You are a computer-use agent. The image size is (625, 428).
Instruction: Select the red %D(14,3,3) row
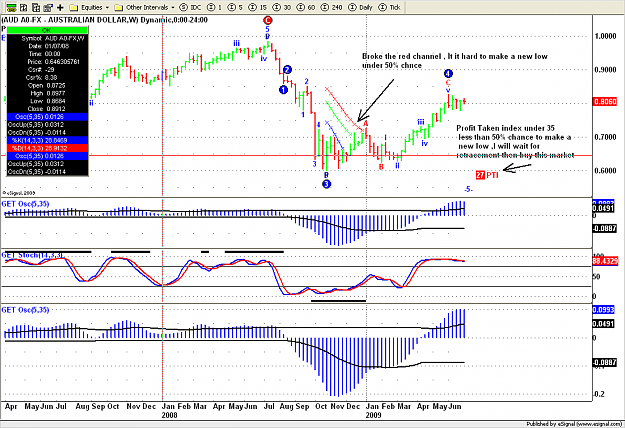click(47, 148)
